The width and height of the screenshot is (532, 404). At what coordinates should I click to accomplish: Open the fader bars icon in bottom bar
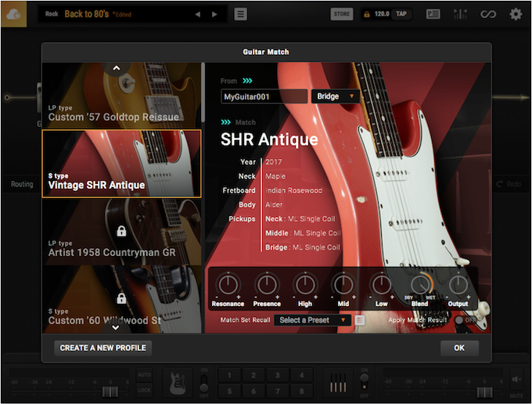tap(338, 384)
